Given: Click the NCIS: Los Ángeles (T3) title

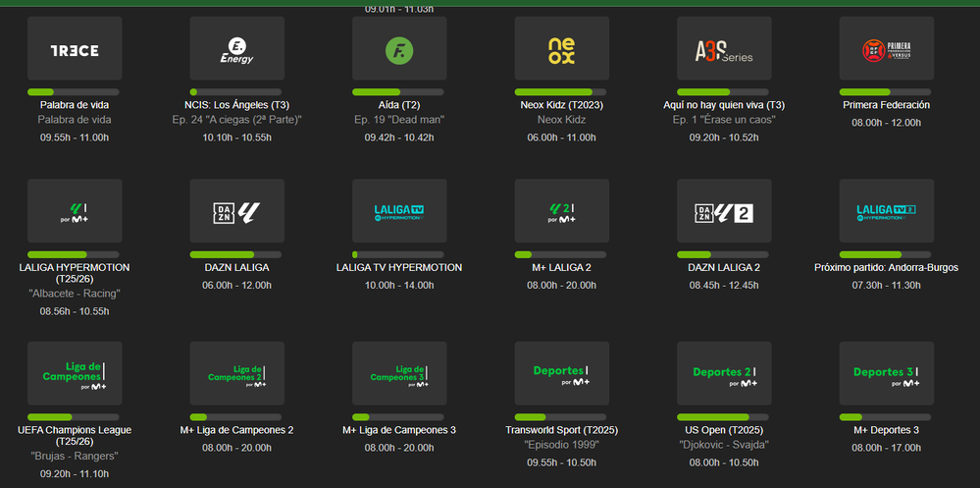Looking at the screenshot, I should click(x=236, y=105).
